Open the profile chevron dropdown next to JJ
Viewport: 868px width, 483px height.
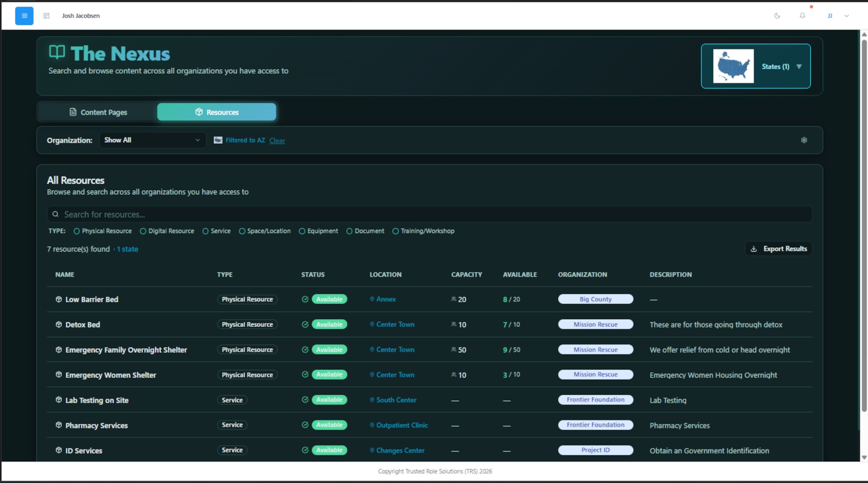(x=846, y=16)
